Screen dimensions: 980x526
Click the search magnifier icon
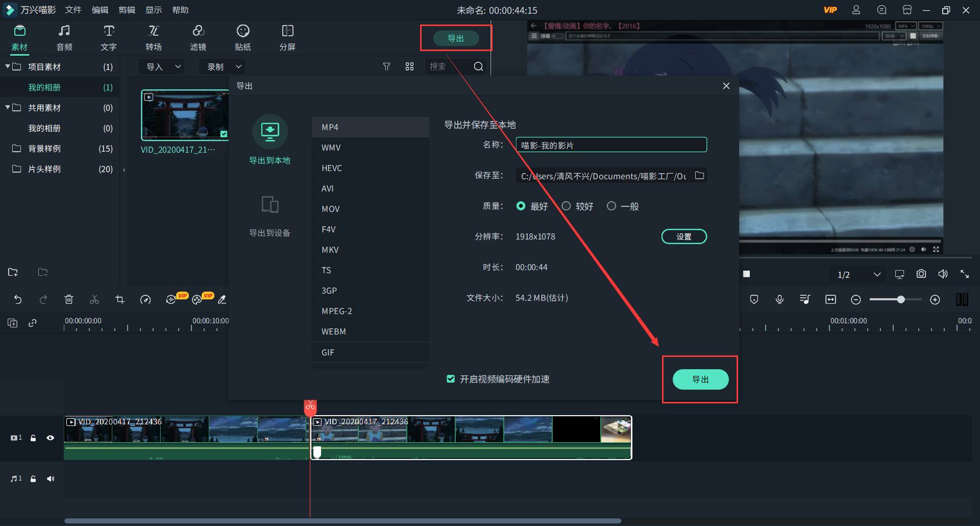point(478,66)
